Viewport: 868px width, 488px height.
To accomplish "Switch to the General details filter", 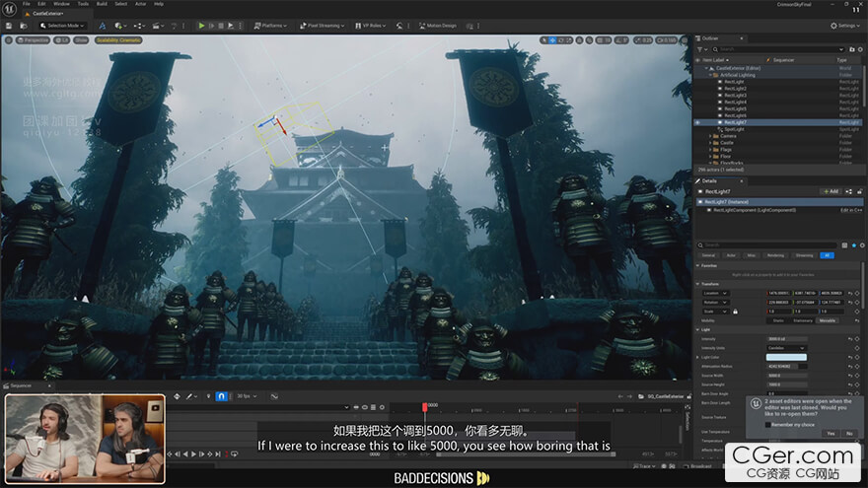I will click(708, 255).
